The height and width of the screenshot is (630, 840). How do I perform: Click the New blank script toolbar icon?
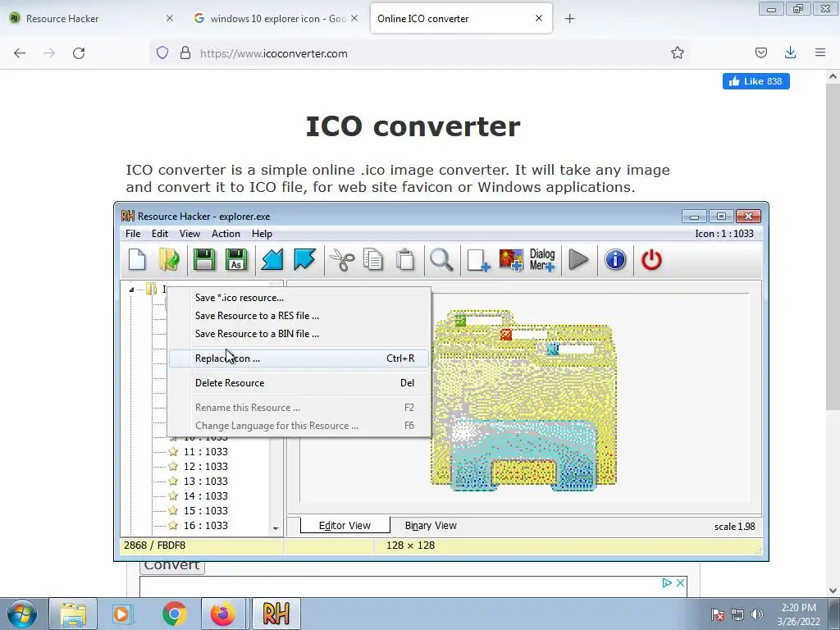click(x=137, y=260)
